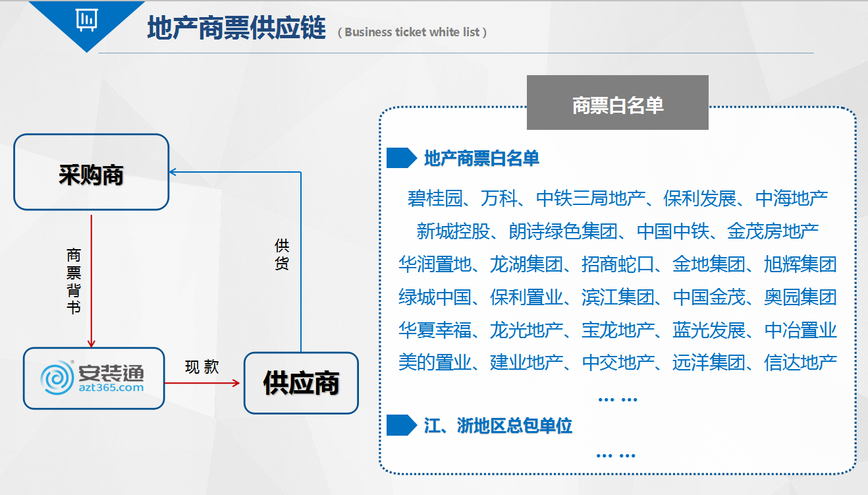The image size is (868, 495).
Task: Click 旭辉集团 in the list
Action: click(800, 264)
